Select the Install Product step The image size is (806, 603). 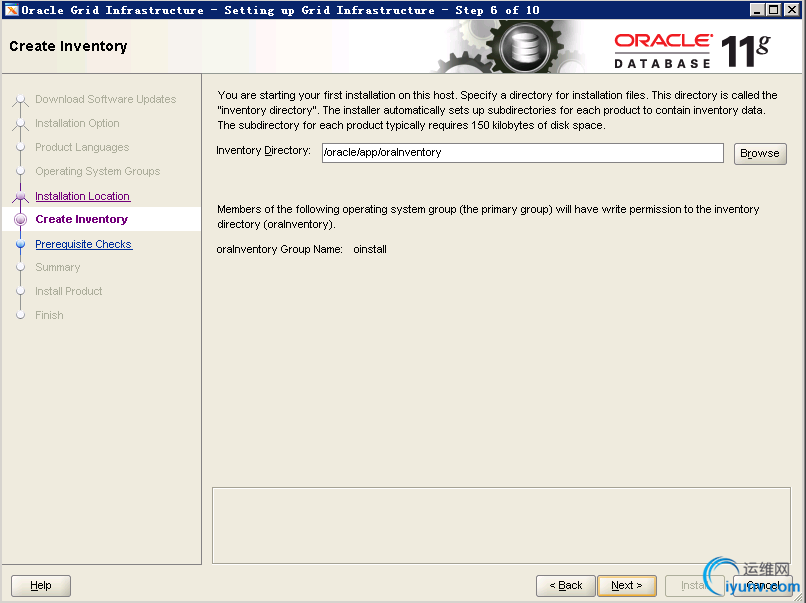pos(68,291)
